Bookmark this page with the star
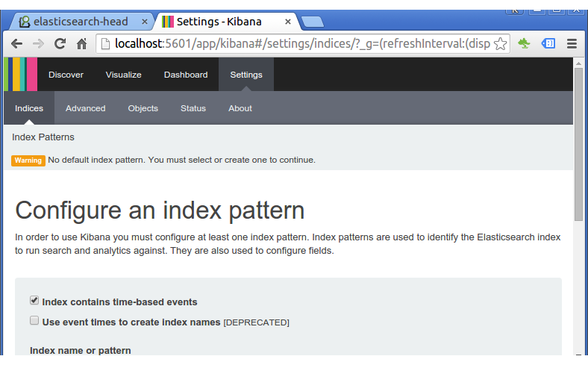 500,44
